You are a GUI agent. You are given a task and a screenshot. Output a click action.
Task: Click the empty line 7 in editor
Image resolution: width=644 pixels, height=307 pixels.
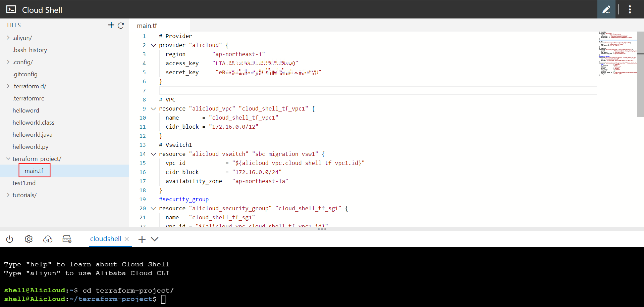click(x=378, y=91)
